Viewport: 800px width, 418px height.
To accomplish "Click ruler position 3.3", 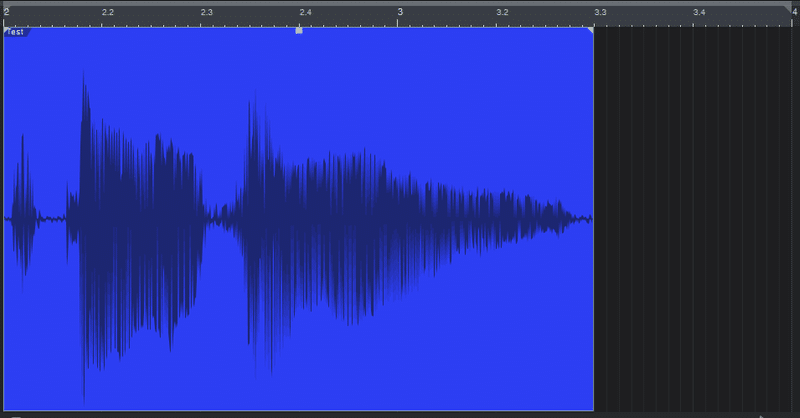I will (x=601, y=12).
